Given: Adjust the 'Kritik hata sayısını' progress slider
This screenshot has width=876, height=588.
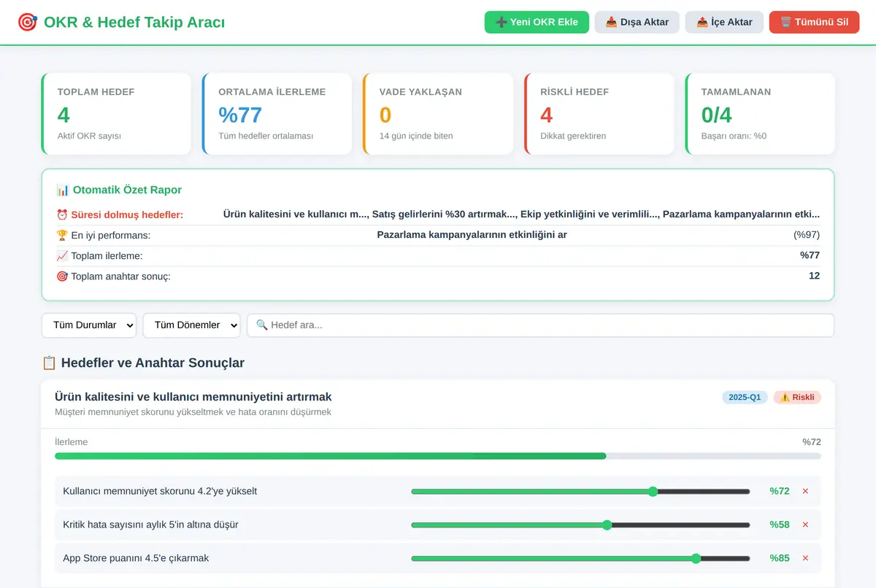Looking at the screenshot, I should (x=580, y=525).
